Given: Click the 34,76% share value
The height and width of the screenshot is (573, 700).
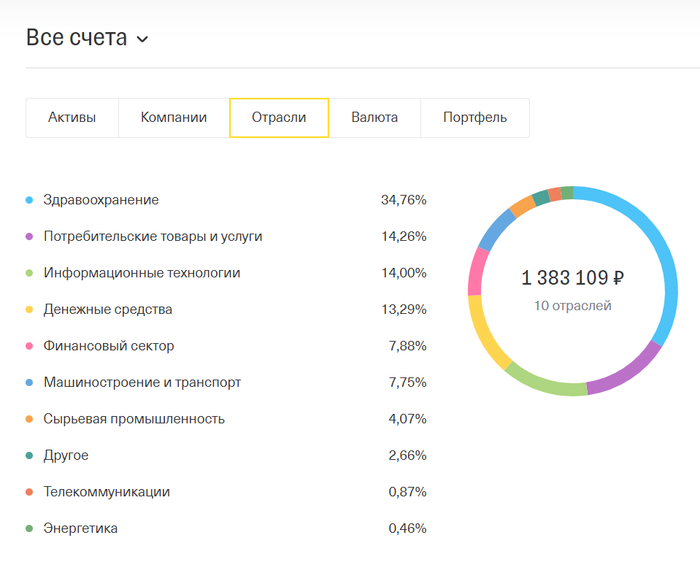Looking at the screenshot, I should (x=403, y=200).
